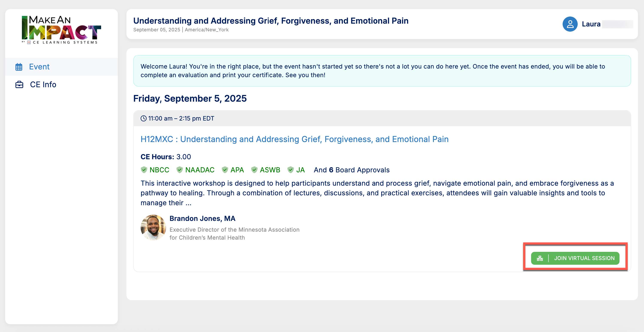Image resolution: width=644 pixels, height=332 pixels.
Task: Click the Event calendar icon
Action: pyautogui.click(x=19, y=67)
